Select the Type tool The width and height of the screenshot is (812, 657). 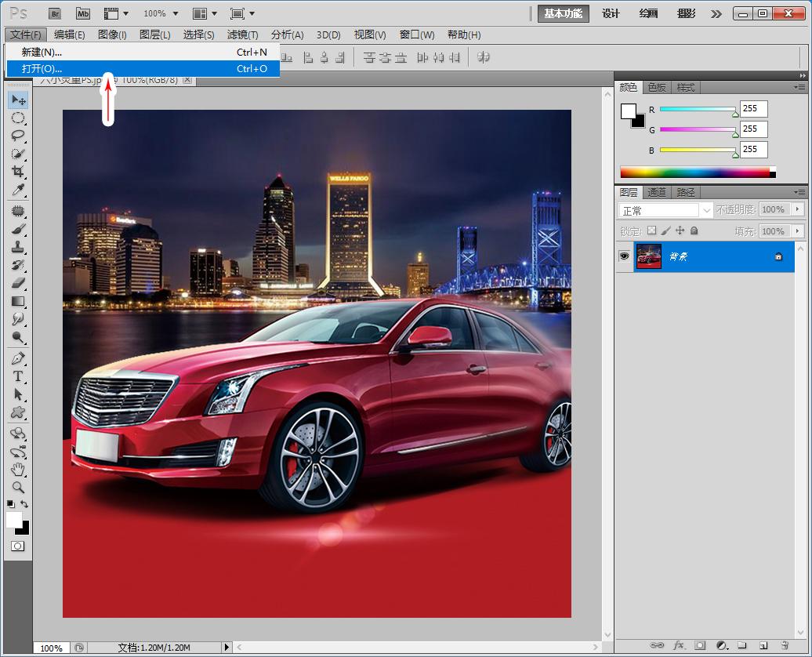coord(18,376)
